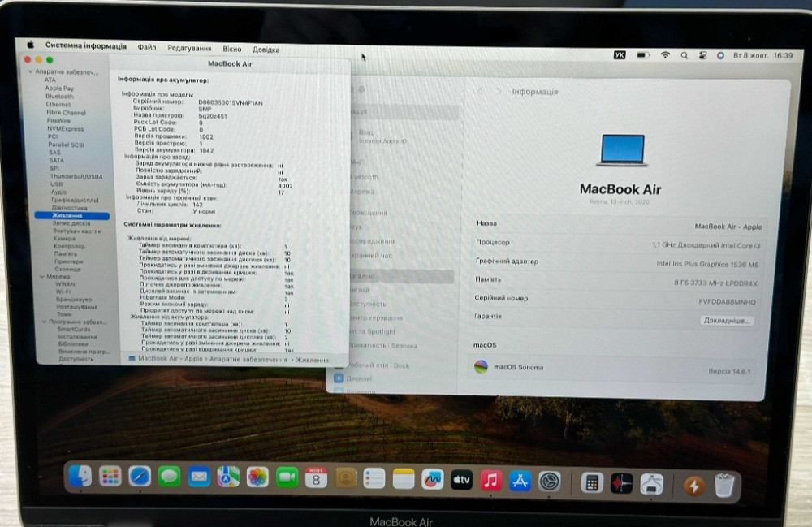Click the Siri icon in the menu bar

pyautogui.click(x=720, y=54)
